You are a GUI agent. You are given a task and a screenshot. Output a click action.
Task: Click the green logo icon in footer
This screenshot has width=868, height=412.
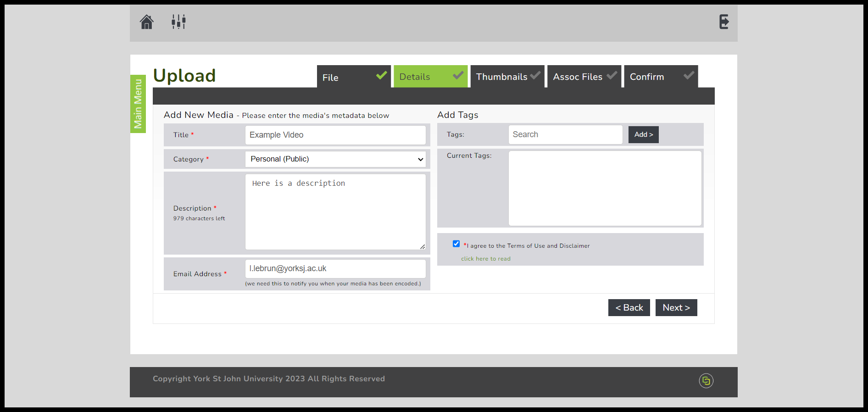[x=706, y=381]
